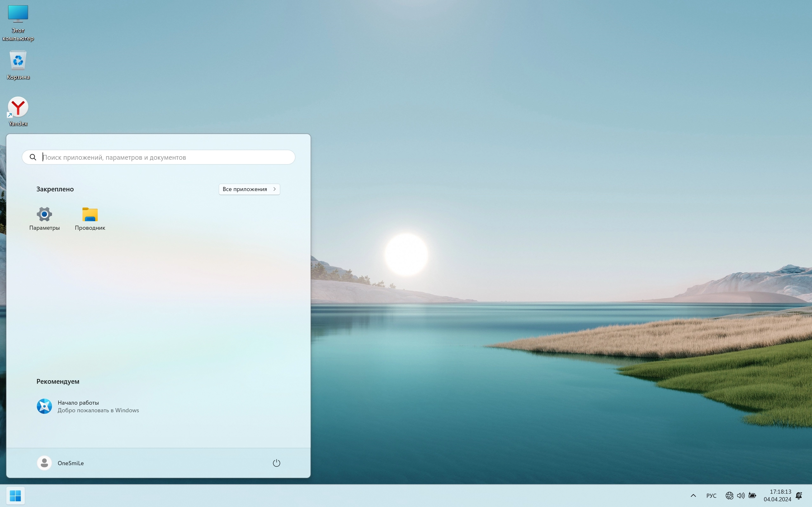Click the network globe tray icon

[729, 495]
